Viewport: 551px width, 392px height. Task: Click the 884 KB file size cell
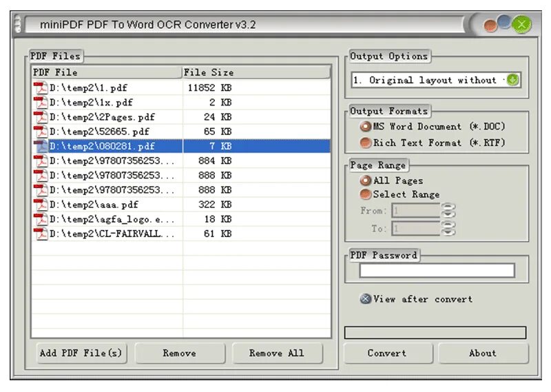point(215,161)
